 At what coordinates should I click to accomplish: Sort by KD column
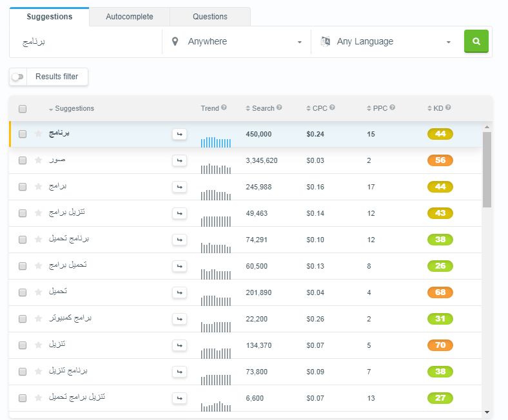point(435,108)
